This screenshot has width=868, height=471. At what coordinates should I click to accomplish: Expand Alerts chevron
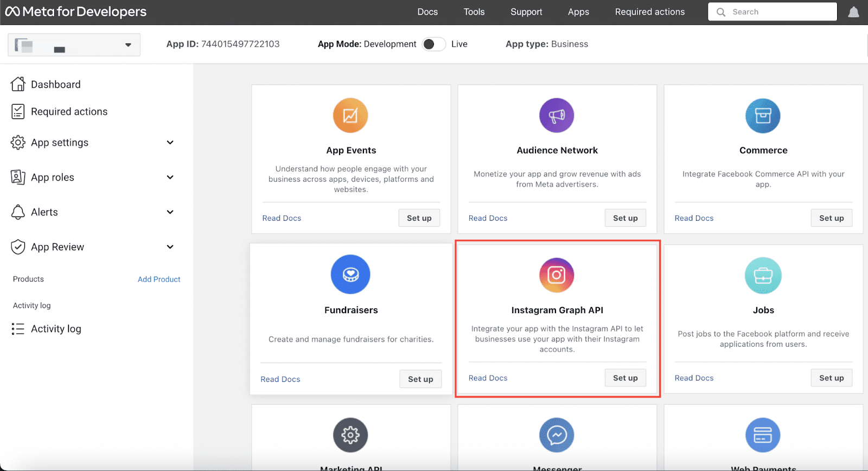(x=170, y=212)
